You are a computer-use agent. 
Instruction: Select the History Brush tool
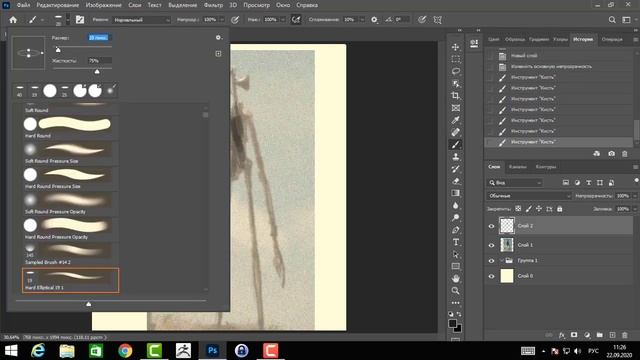tap(456, 169)
